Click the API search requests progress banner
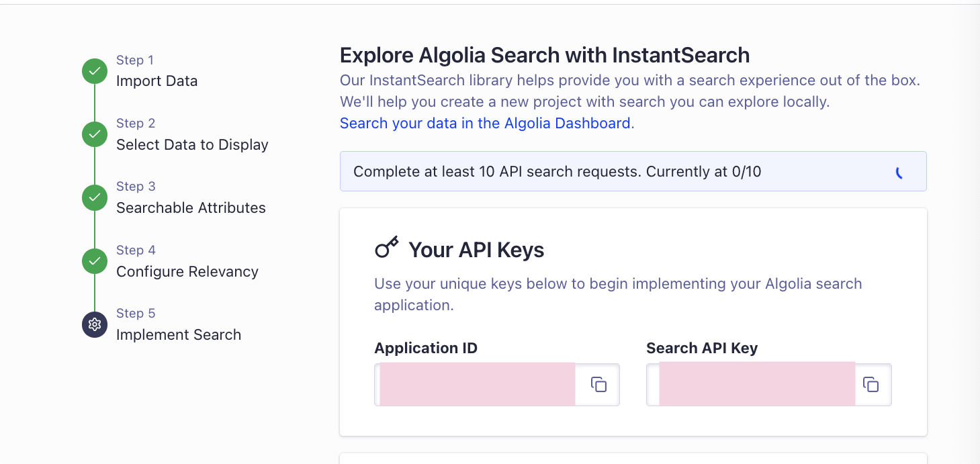The image size is (980, 464). pos(558,171)
